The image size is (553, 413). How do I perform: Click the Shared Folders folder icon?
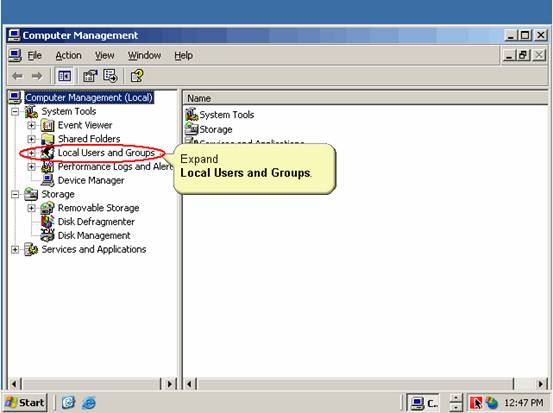click(48, 139)
